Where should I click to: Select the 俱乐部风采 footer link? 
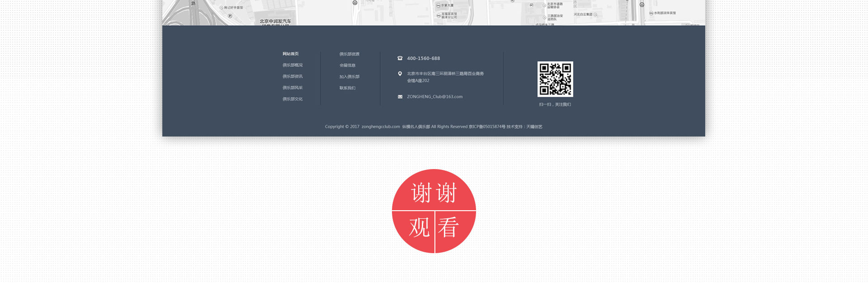tap(292, 88)
